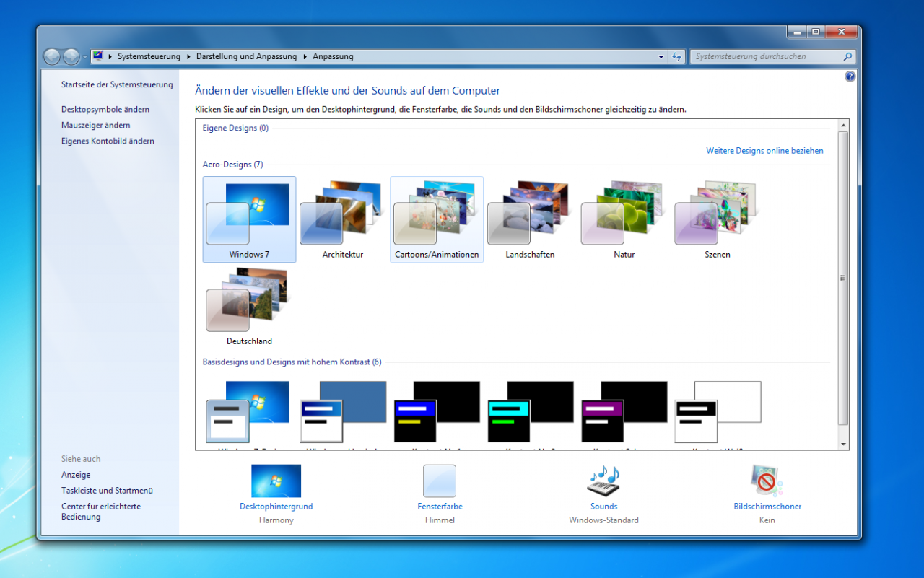
Task: Open recent pages dropdown next to nav arrows
Action: (x=84, y=56)
